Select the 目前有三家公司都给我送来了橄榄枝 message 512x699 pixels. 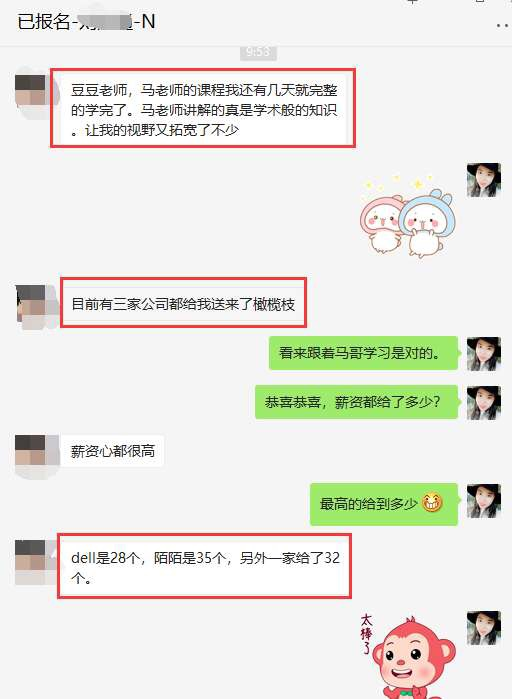pos(183,304)
